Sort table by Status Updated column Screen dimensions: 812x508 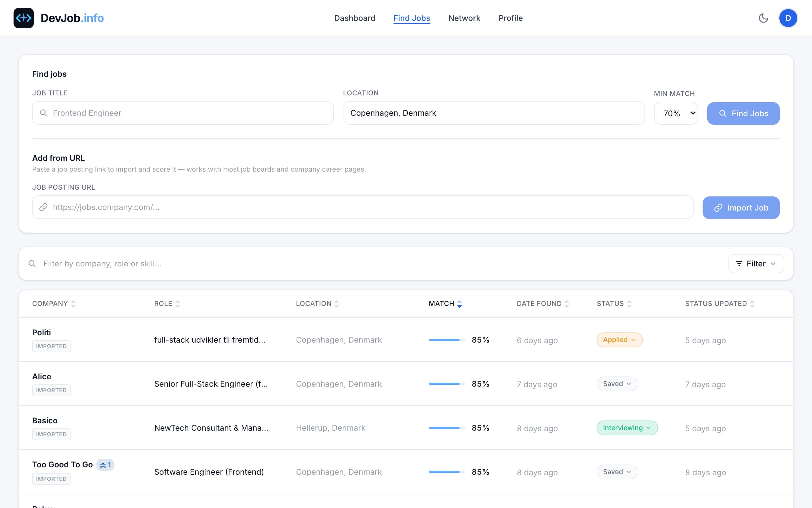(x=720, y=304)
